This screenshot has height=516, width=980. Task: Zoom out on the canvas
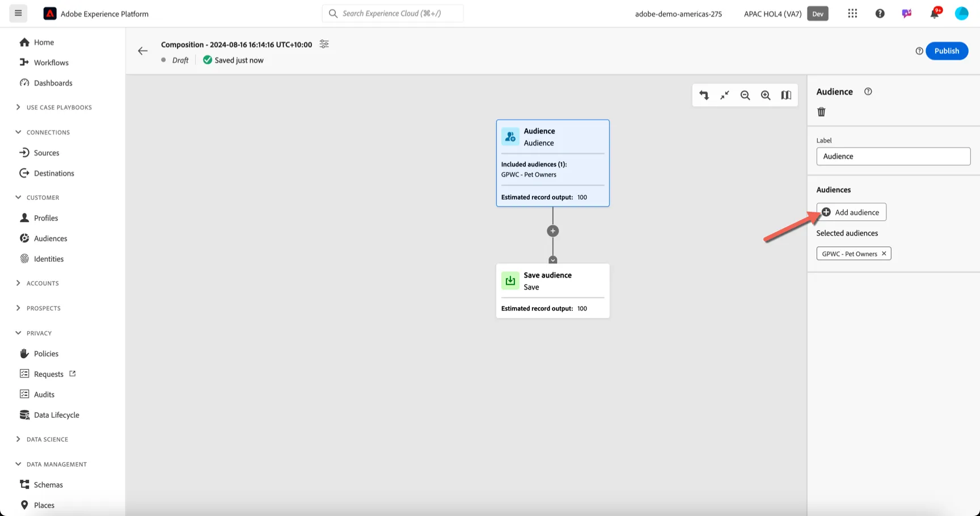tap(745, 95)
